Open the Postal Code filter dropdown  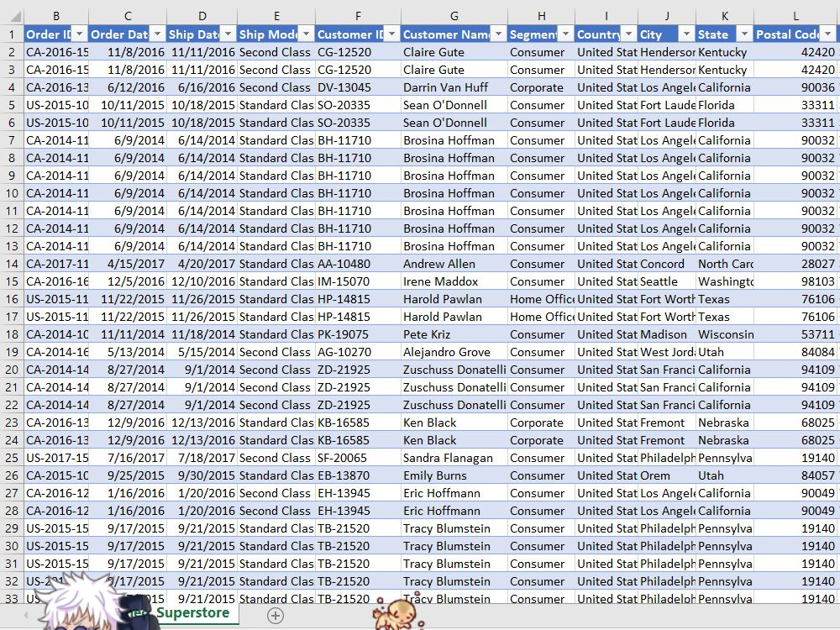[828, 34]
